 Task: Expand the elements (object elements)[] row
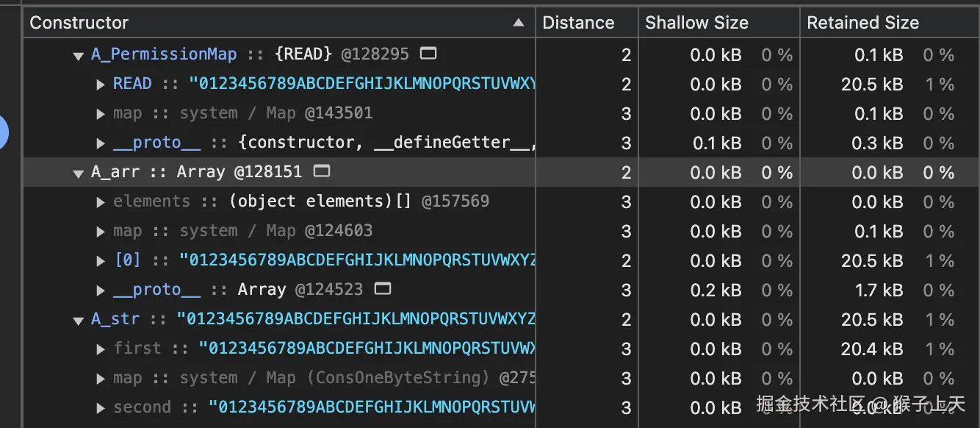tap(101, 201)
